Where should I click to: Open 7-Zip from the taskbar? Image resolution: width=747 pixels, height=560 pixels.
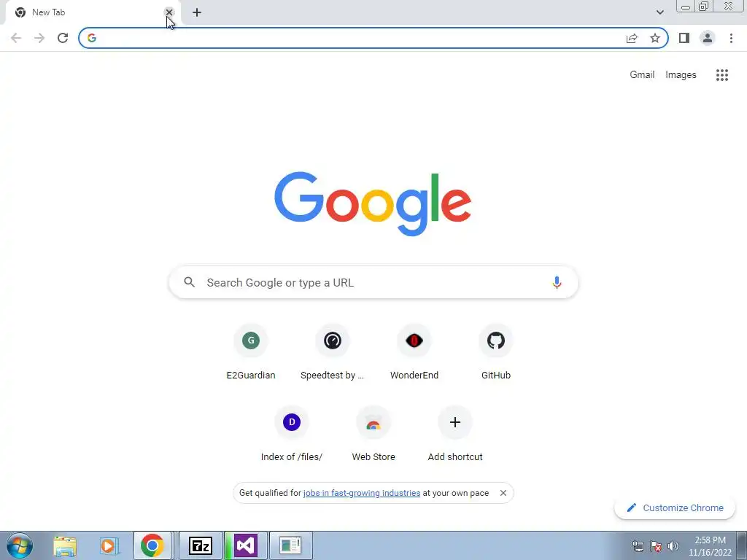[200, 545]
